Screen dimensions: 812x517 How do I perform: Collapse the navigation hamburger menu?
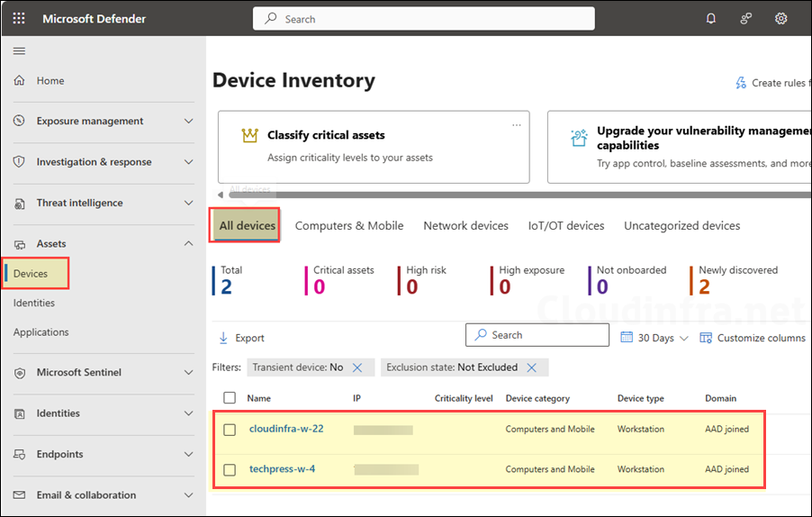pyautogui.click(x=19, y=50)
